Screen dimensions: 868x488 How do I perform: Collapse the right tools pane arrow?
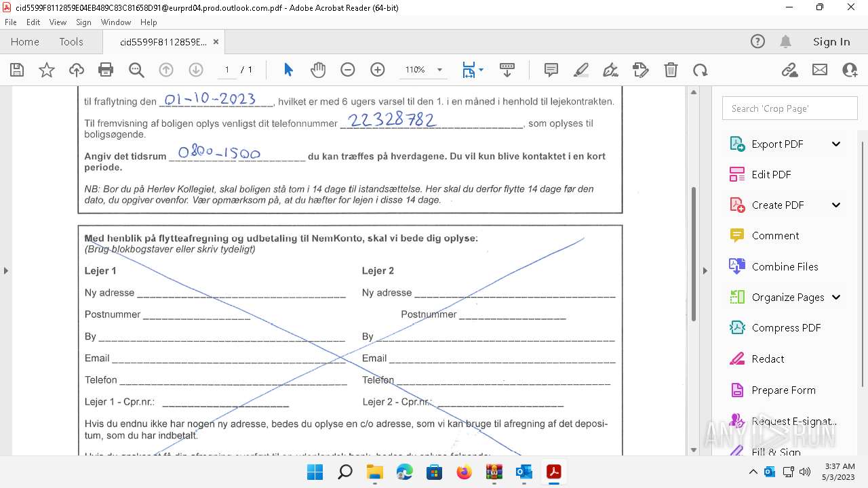coord(705,270)
